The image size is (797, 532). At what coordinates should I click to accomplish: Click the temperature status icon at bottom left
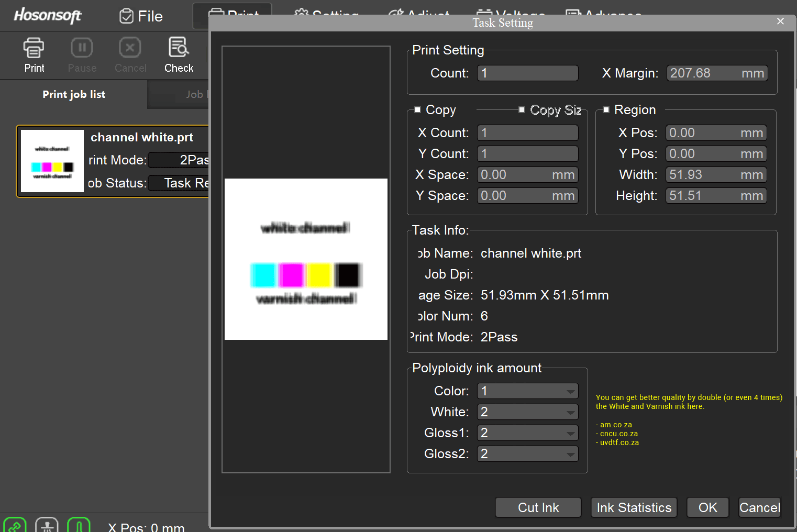point(79,525)
